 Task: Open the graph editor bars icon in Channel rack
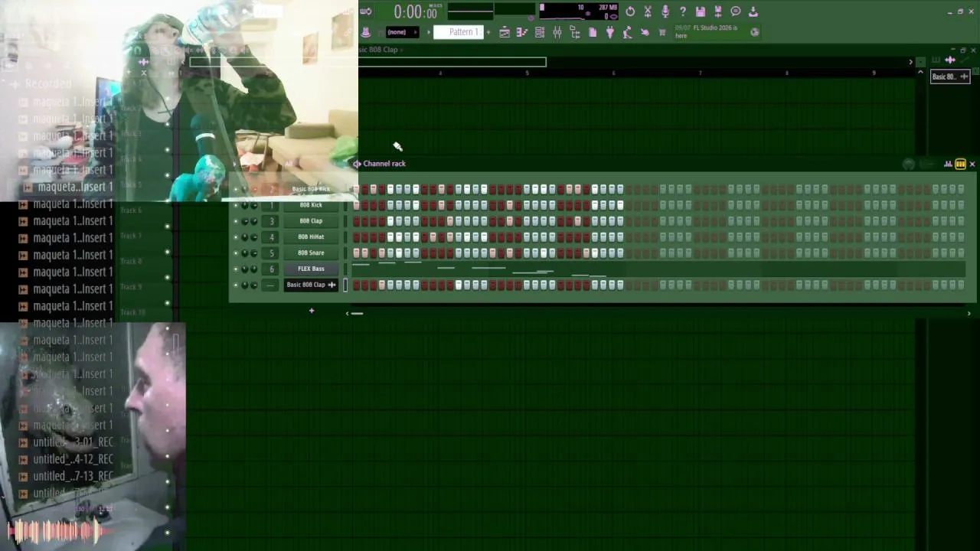pyautogui.click(x=948, y=164)
